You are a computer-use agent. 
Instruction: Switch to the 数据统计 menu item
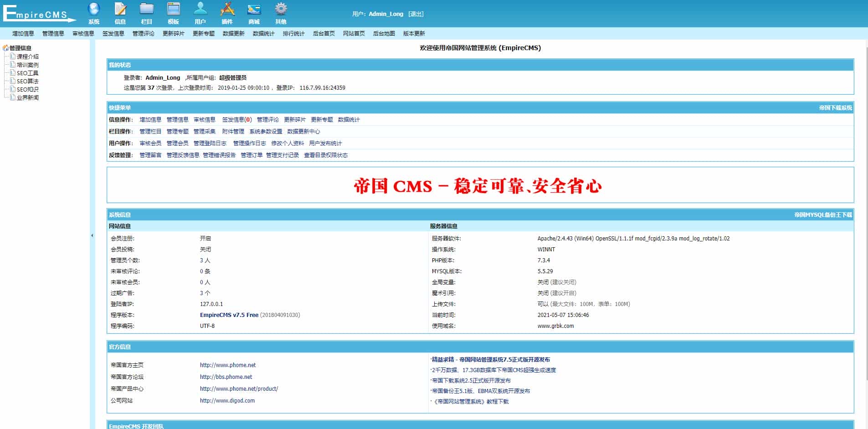pos(263,33)
